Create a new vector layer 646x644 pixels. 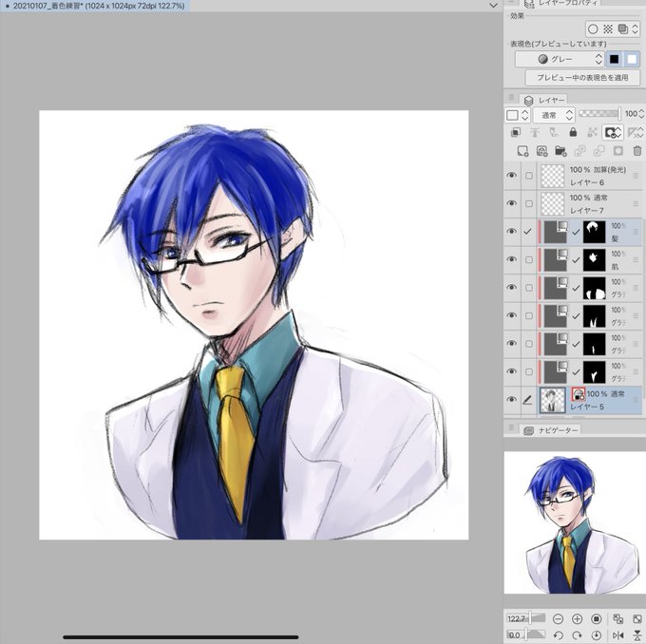tap(542, 151)
